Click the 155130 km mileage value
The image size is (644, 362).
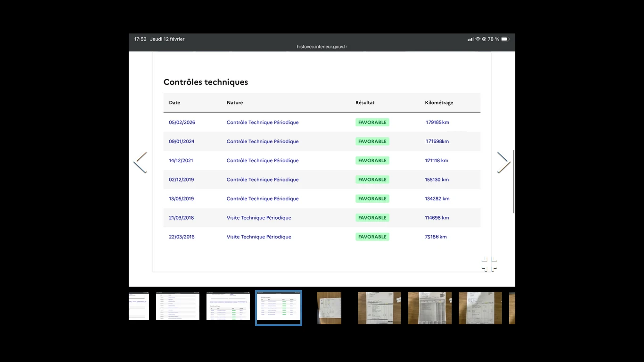click(437, 180)
